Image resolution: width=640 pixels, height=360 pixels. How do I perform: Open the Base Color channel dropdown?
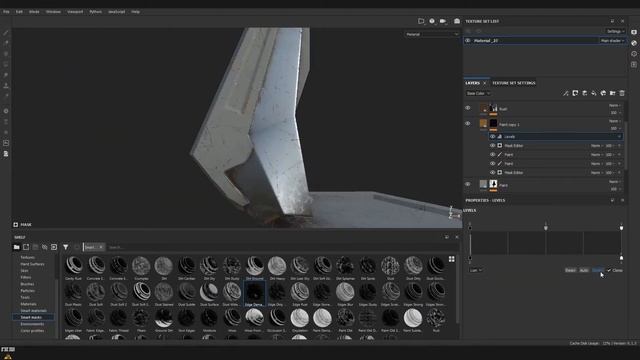tap(478, 93)
